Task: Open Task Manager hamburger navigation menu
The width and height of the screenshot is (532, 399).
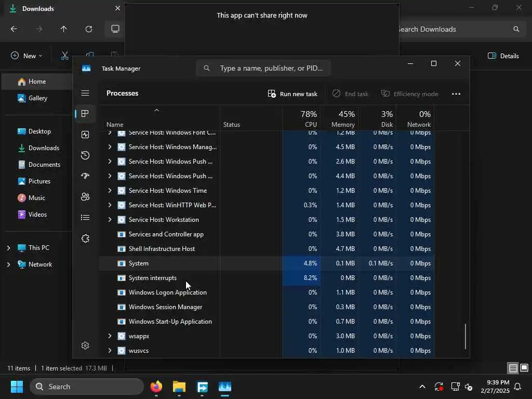Action: tap(85, 93)
